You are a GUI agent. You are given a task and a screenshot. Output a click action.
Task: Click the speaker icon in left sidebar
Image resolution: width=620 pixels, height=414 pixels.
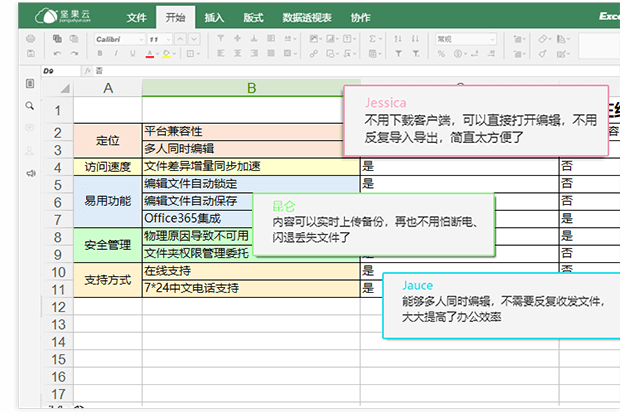click(x=31, y=173)
